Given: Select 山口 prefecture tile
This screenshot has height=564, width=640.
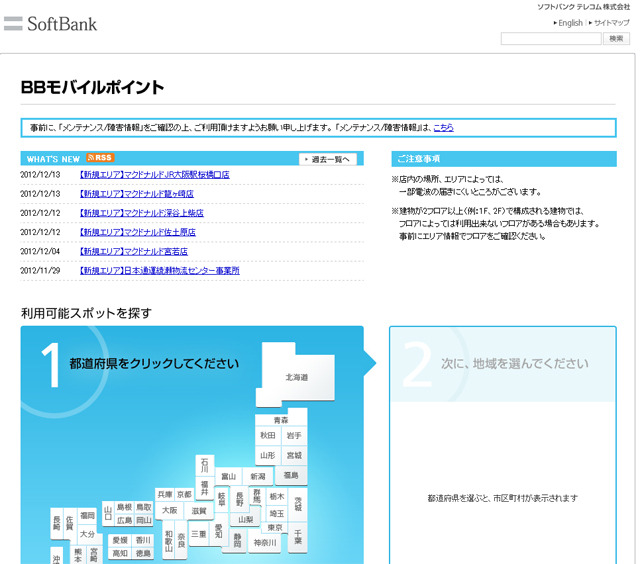Looking at the screenshot, I should pyautogui.click(x=108, y=513).
